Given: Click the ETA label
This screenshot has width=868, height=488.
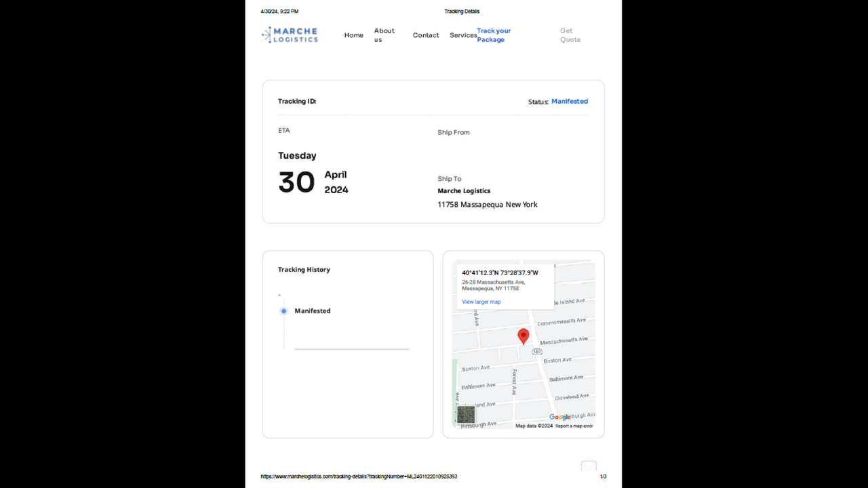Looking at the screenshot, I should [x=283, y=130].
